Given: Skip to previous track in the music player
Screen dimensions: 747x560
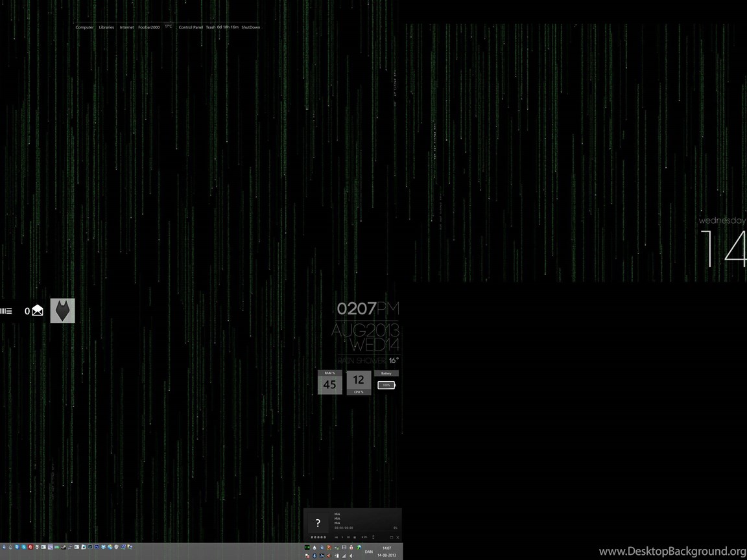Looking at the screenshot, I should [x=337, y=537].
